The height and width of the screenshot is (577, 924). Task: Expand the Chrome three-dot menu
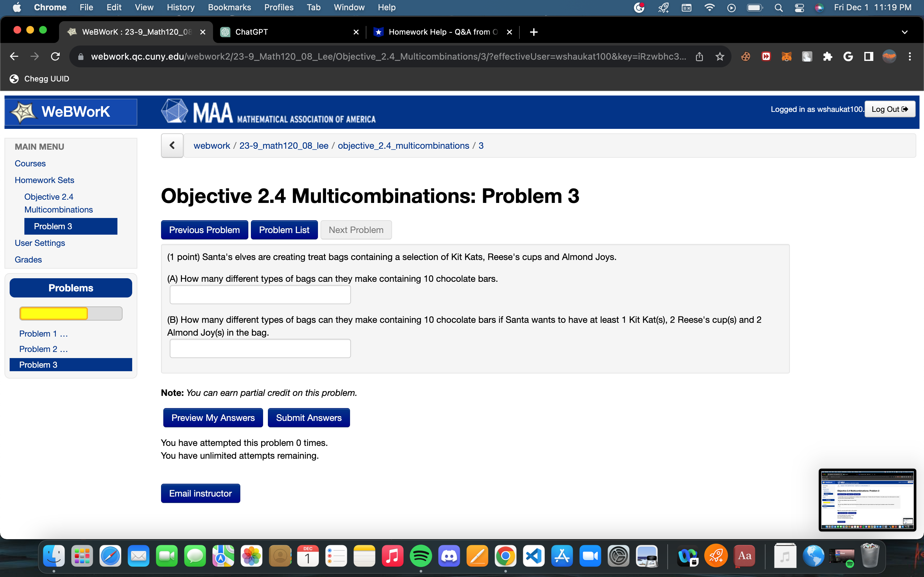(x=910, y=56)
